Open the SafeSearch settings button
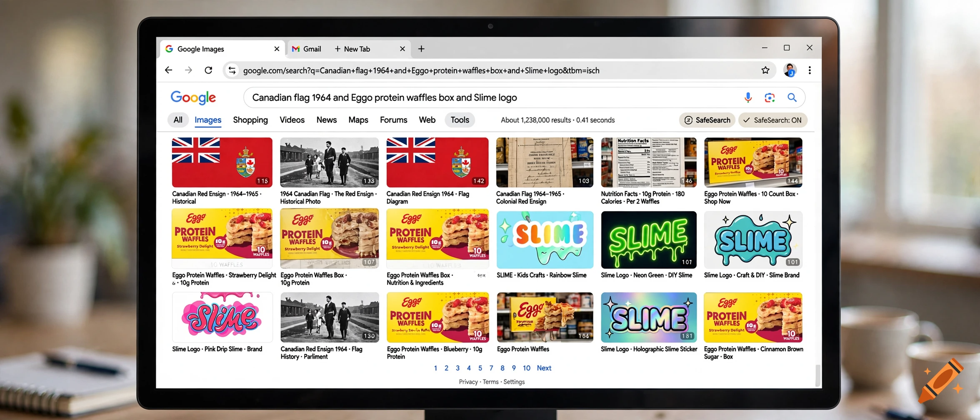 (707, 120)
